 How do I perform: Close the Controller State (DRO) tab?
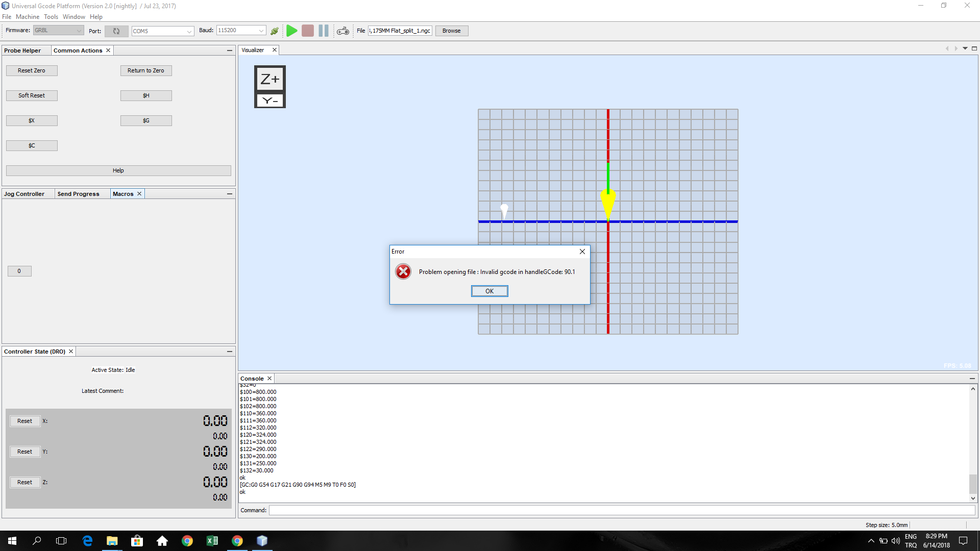(x=71, y=352)
